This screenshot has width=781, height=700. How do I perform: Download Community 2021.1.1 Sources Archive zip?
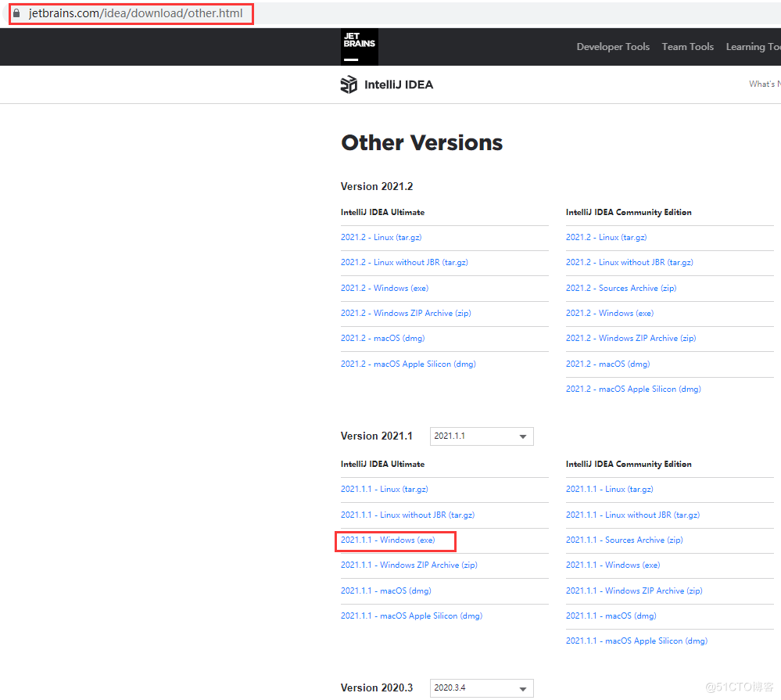[625, 540]
